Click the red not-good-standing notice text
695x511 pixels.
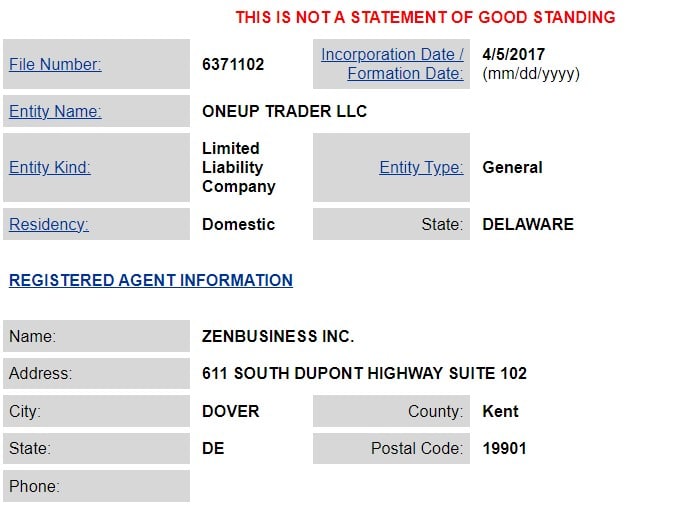[x=425, y=17]
